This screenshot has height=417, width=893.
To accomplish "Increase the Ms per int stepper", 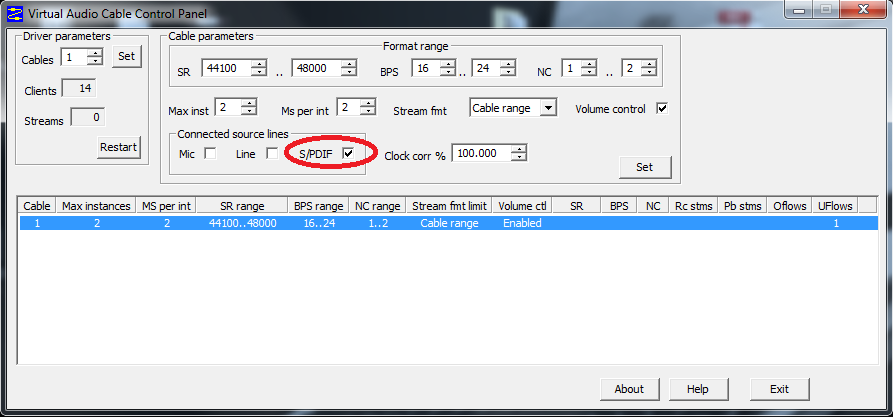I will click(x=369, y=103).
